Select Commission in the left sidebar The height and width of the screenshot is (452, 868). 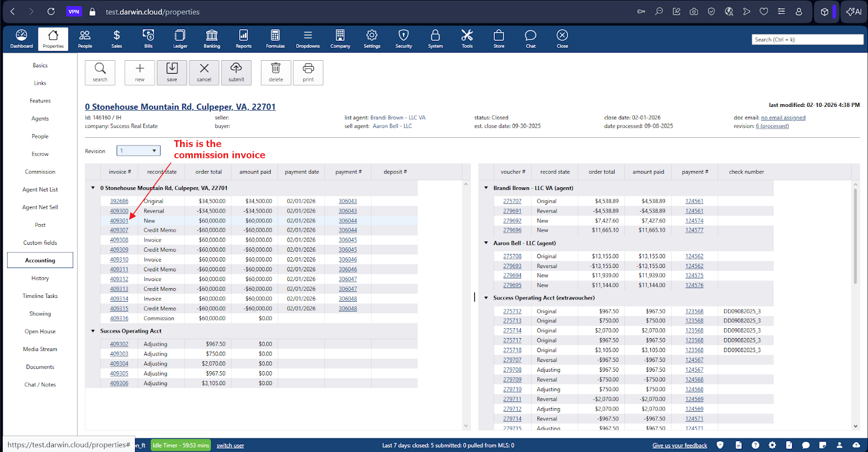[40, 172]
